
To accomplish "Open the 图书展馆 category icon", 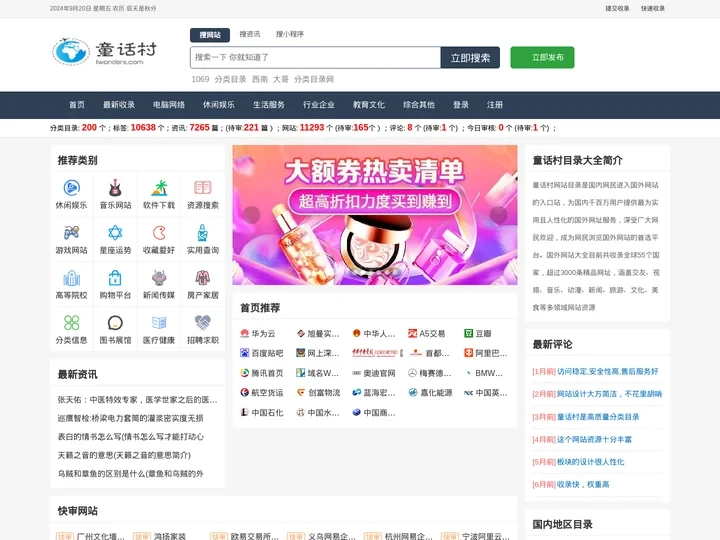I will [115, 323].
